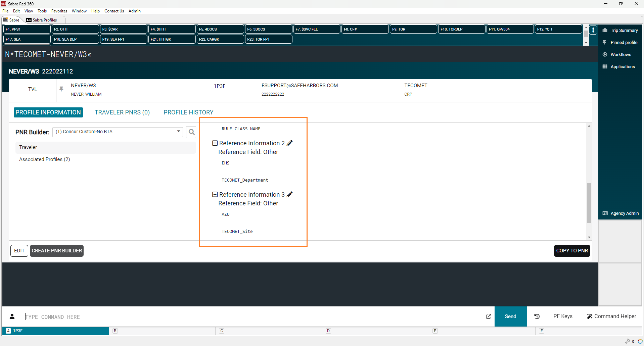Select the PROFILE HISTORY tab
This screenshot has width=644, height=346.
point(188,112)
